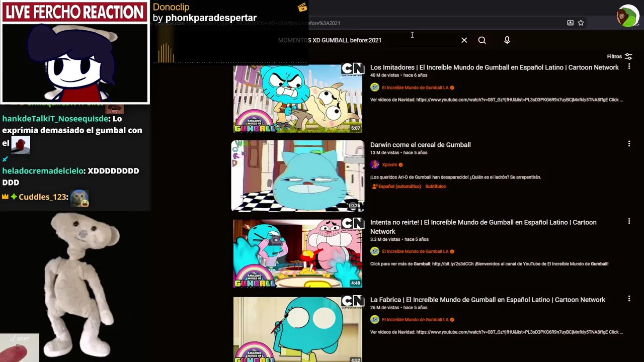The image size is (644, 362).
Task: Visit channel name under Intenta no reirte video
Action: point(415,251)
